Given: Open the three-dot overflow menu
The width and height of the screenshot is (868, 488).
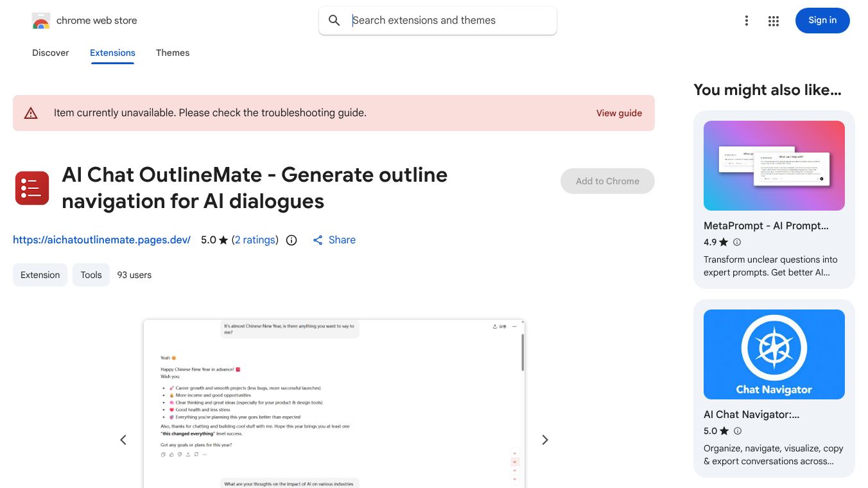Looking at the screenshot, I should point(746,20).
